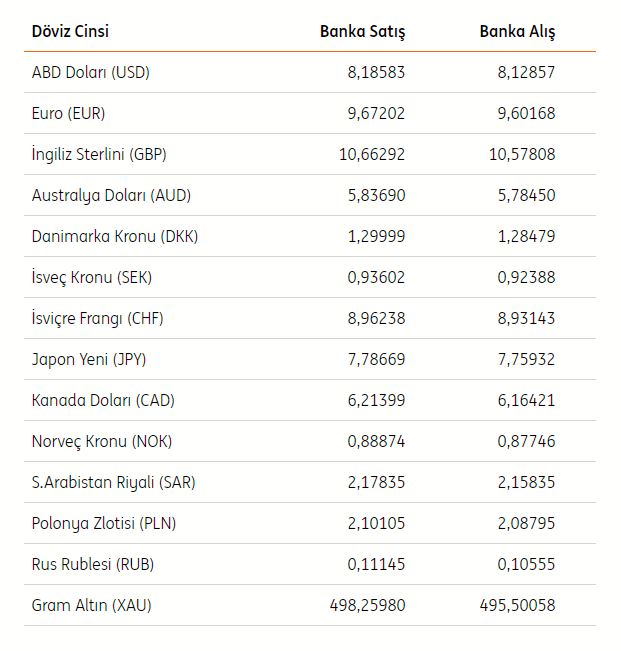
Task: Select S.Arabistan Riyali (SAR) row label
Action: pos(114,482)
